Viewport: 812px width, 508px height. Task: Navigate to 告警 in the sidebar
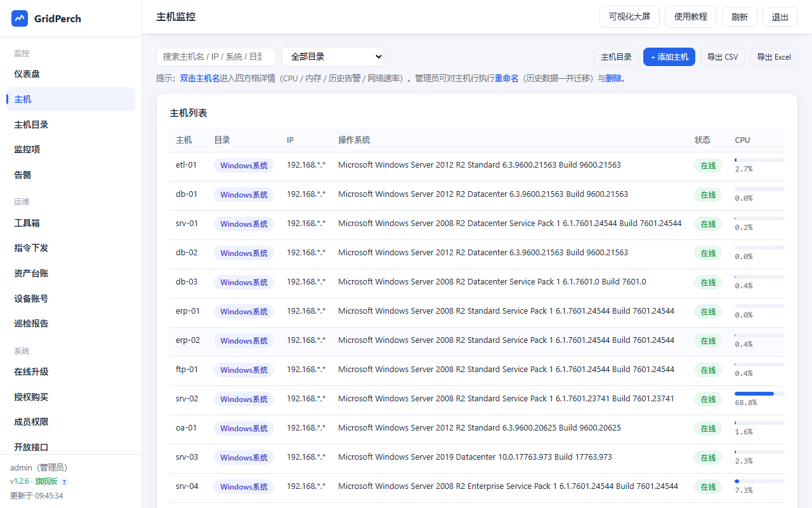70,175
